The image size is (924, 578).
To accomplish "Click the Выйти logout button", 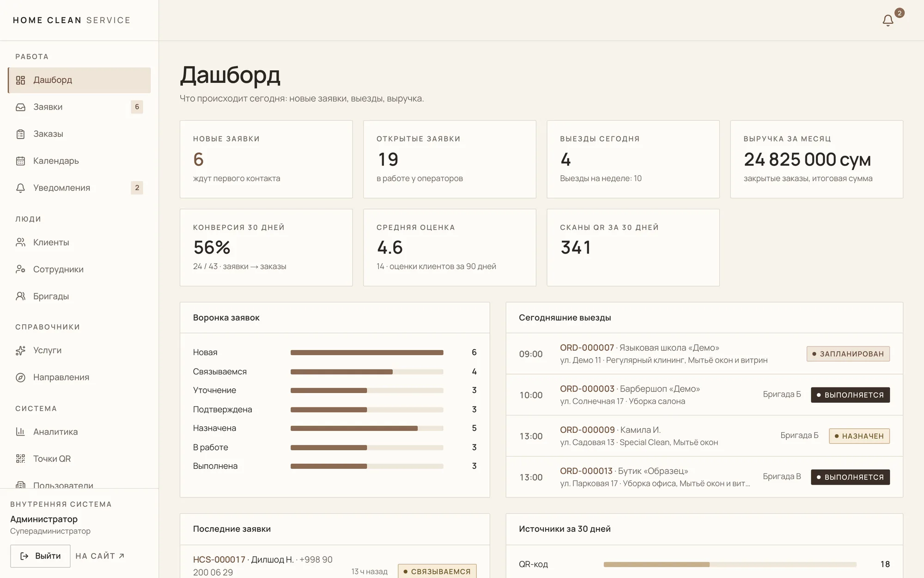I will pyautogui.click(x=41, y=556).
